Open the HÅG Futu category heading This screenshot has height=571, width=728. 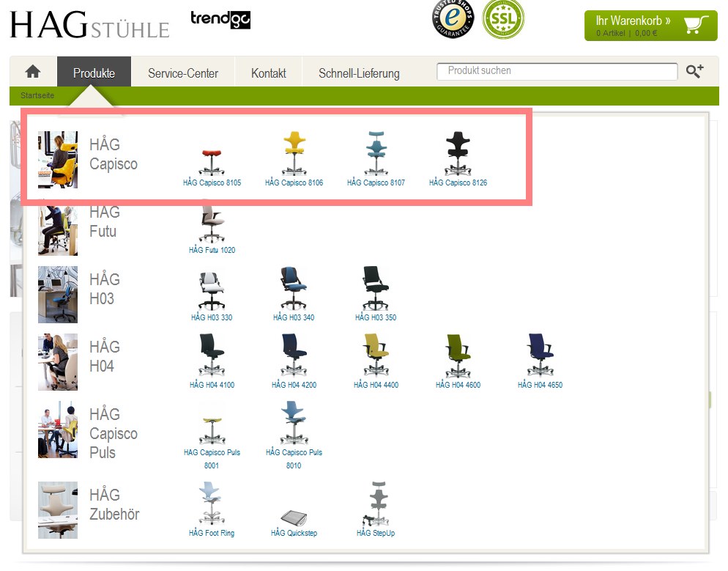click(x=105, y=221)
